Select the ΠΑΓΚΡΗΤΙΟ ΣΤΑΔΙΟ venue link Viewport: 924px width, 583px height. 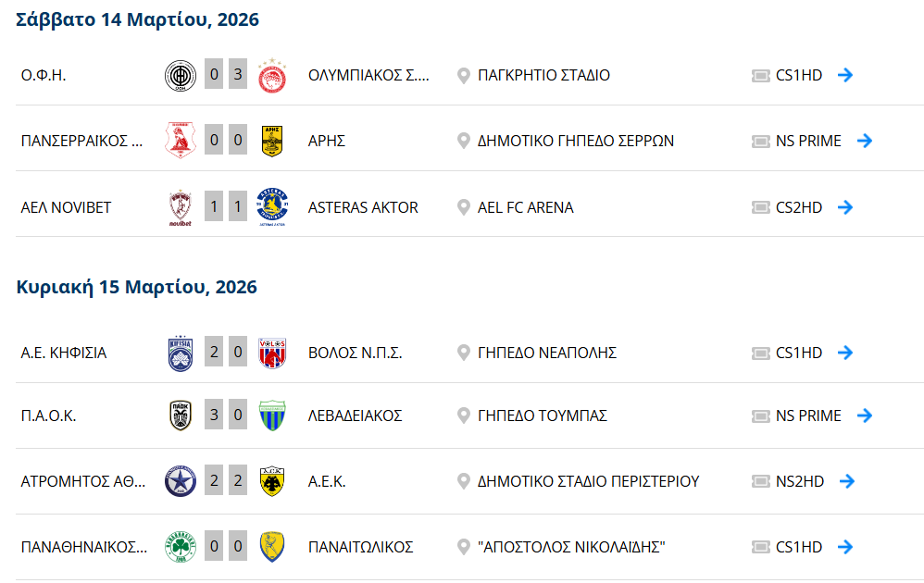543,75
